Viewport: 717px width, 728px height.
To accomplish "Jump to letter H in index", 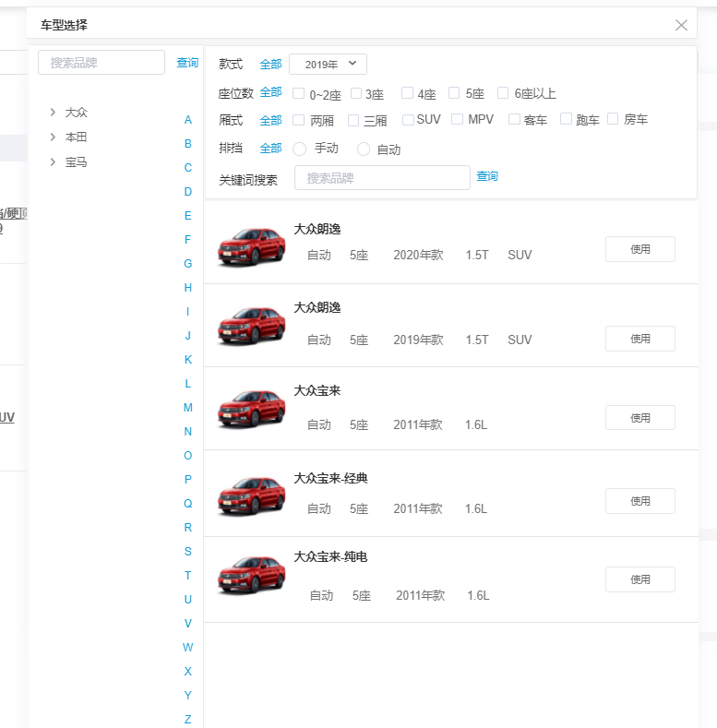I will 187,288.
